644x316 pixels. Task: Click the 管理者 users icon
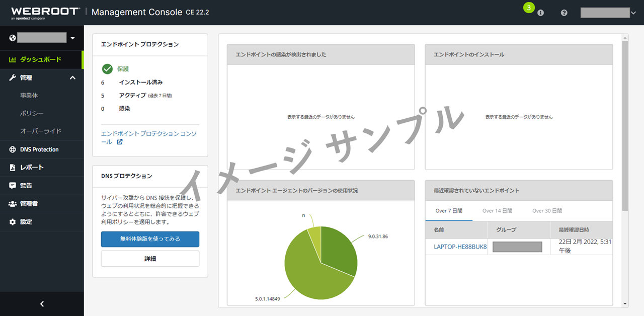pyautogui.click(x=13, y=204)
